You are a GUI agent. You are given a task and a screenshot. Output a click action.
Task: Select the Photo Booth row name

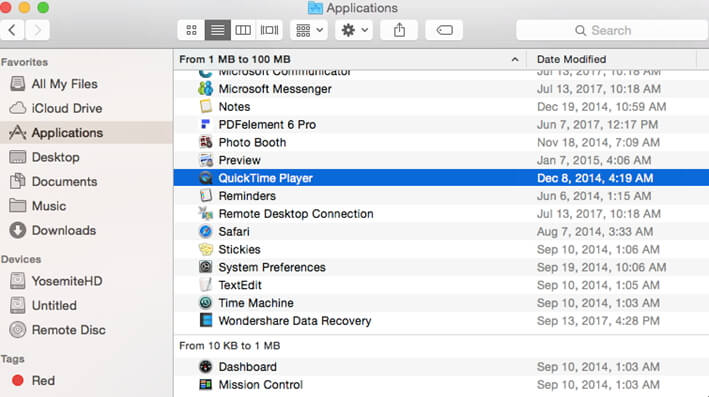[x=252, y=142]
